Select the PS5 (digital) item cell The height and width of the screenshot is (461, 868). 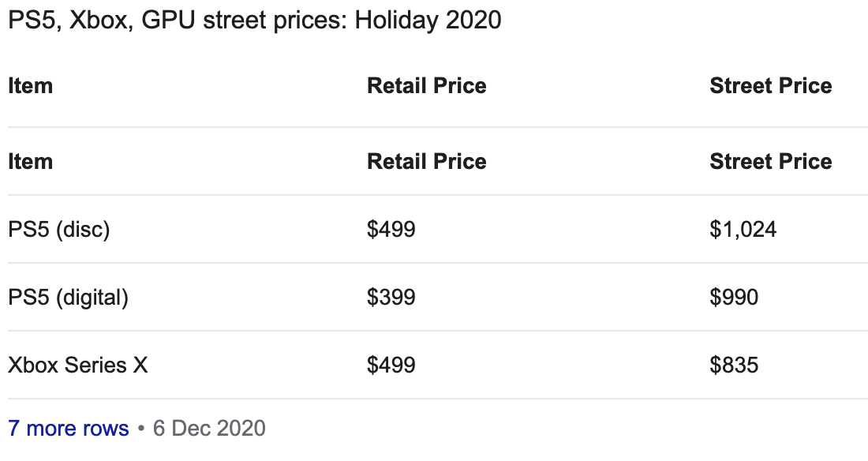coord(68,298)
